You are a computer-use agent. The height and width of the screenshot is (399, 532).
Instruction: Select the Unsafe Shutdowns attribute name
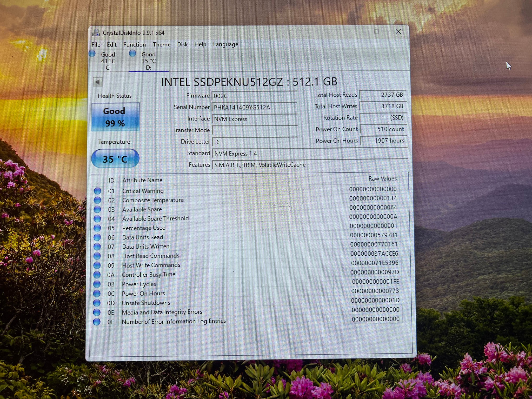click(x=146, y=303)
